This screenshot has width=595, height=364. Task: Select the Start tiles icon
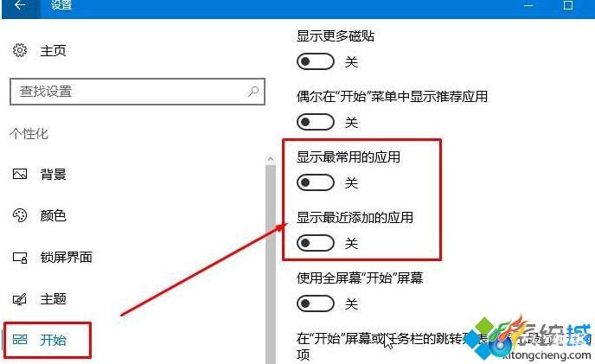(x=20, y=340)
